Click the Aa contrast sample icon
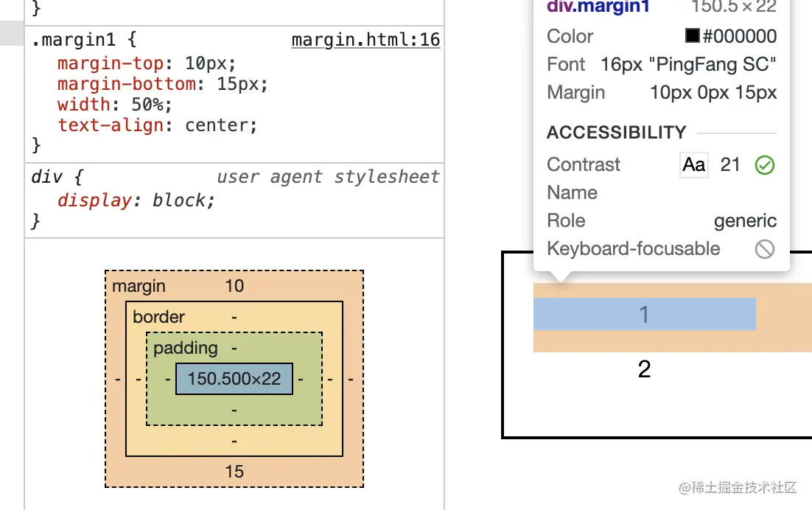 693,165
